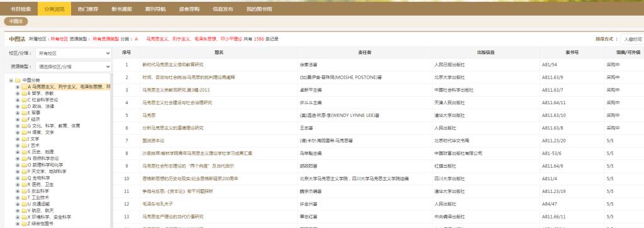Click folder icon of P 天文学、地球科学
The width and height of the screenshot is (644, 228).
(x=24, y=171)
